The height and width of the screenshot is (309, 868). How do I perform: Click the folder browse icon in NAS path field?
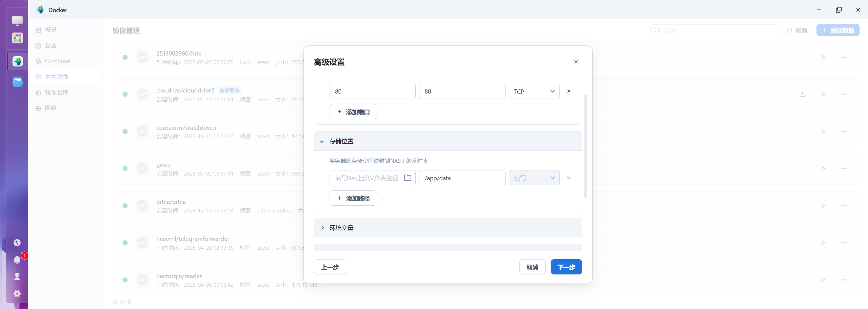408,178
